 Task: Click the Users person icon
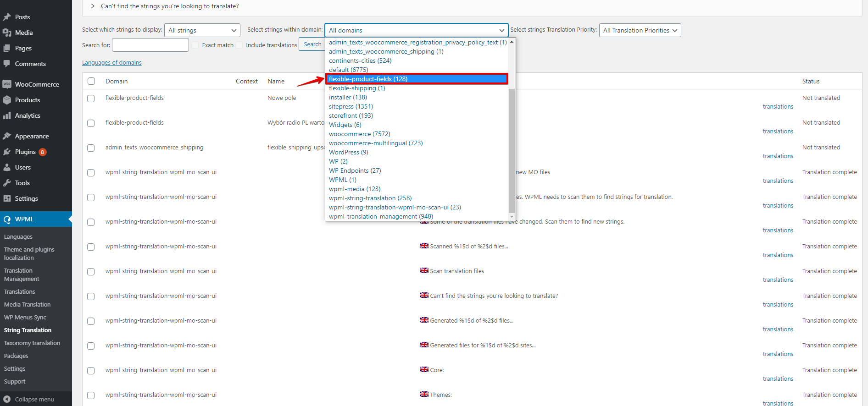pyautogui.click(x=7, y=167)
